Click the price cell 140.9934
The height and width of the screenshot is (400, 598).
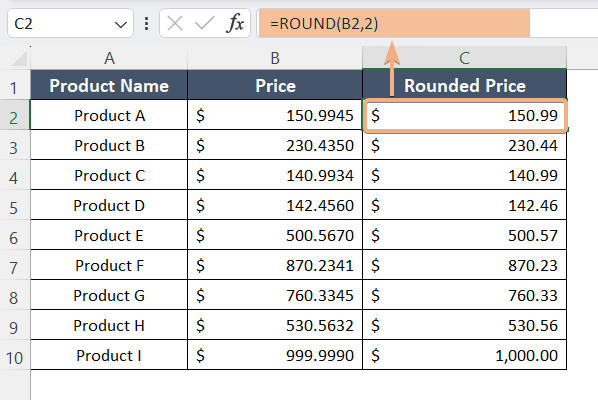click(x=275, y=175)
